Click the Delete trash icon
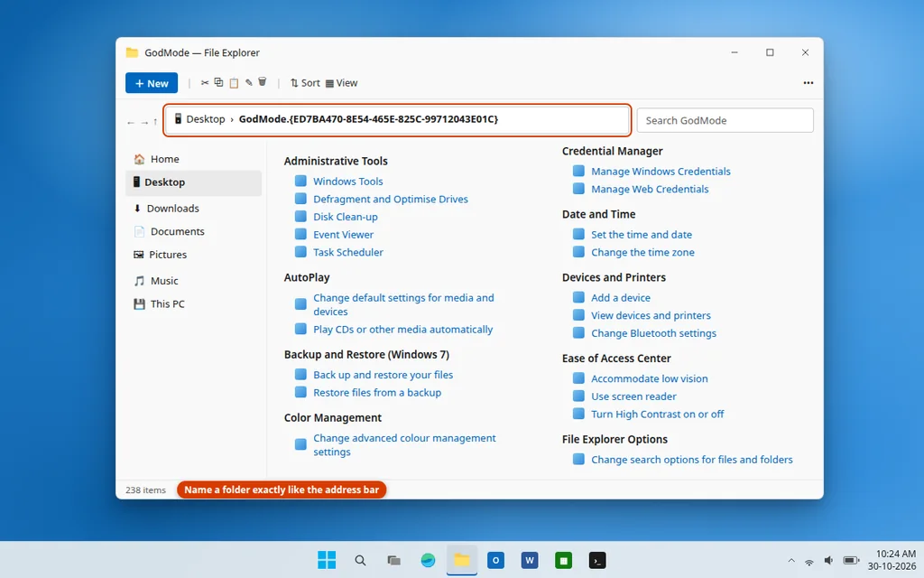 tap(263, 82)
